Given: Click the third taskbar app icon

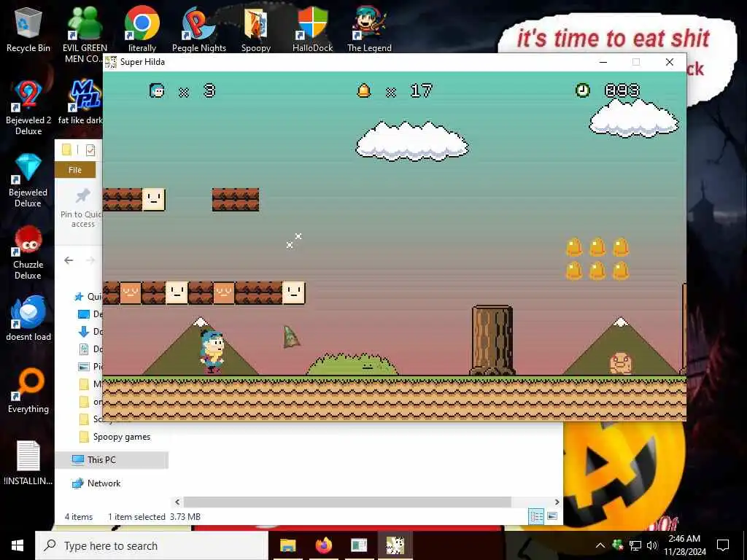Looking at the screenshot, I should pyautogui.click(x=359, y=545).
